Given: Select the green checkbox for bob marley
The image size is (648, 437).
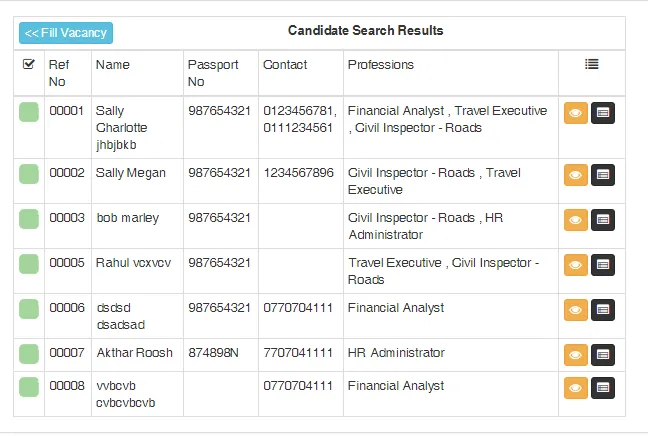Looking at the screenshot, I should [x=29, y=219].
